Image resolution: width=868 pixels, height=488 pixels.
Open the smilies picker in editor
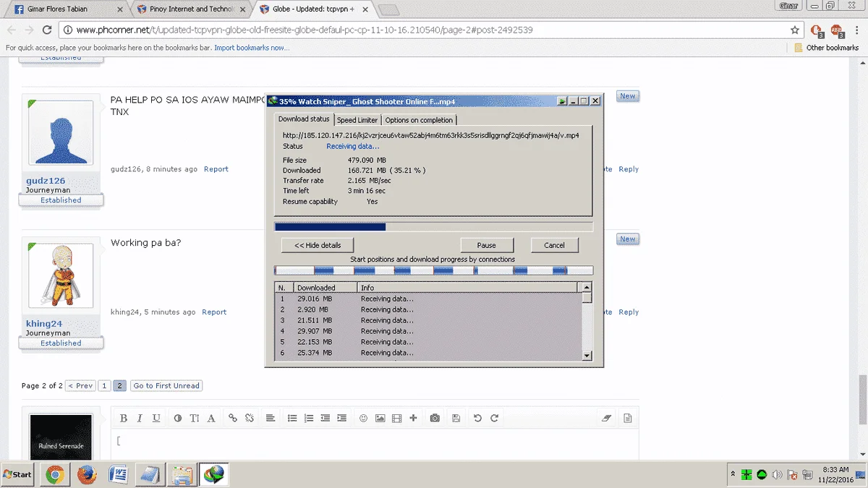click(x=363, y=418)
